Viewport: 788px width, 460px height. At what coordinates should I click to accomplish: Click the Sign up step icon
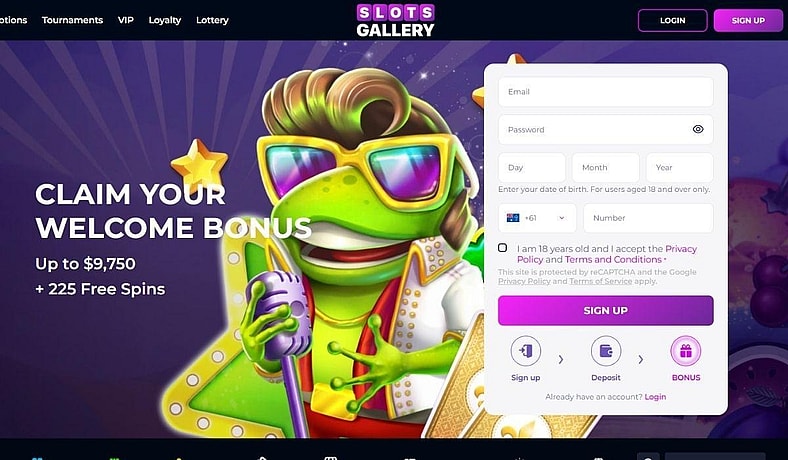(x=526, y=351)
